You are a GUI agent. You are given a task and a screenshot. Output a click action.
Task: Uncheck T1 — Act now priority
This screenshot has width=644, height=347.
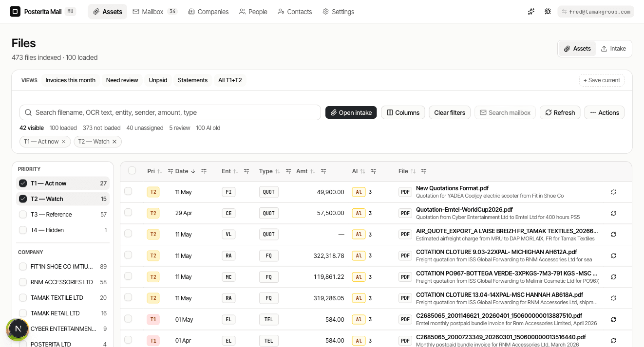click(23, 183)
